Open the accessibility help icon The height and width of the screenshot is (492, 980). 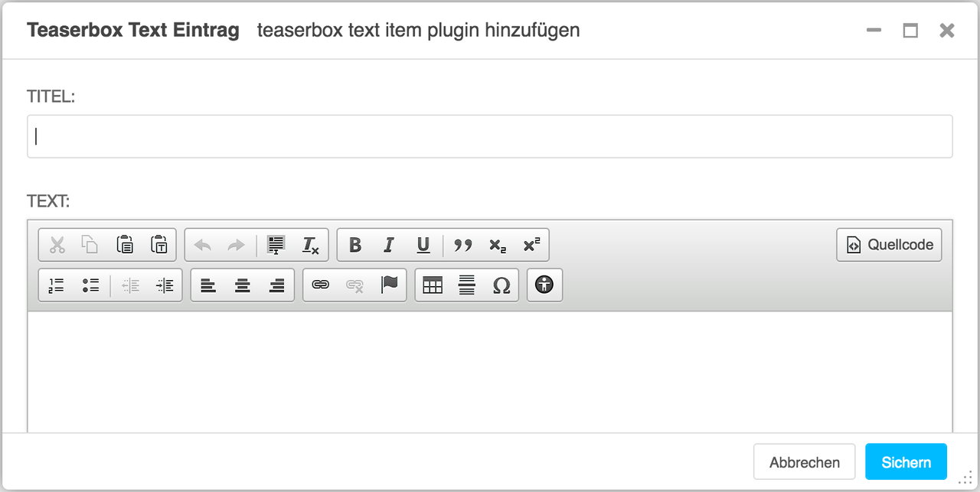click(544, 285)
